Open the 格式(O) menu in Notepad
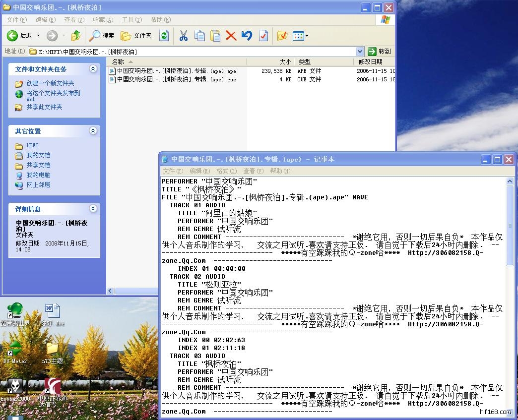Viewport: 518px width, 420px height. click(226, 171)
